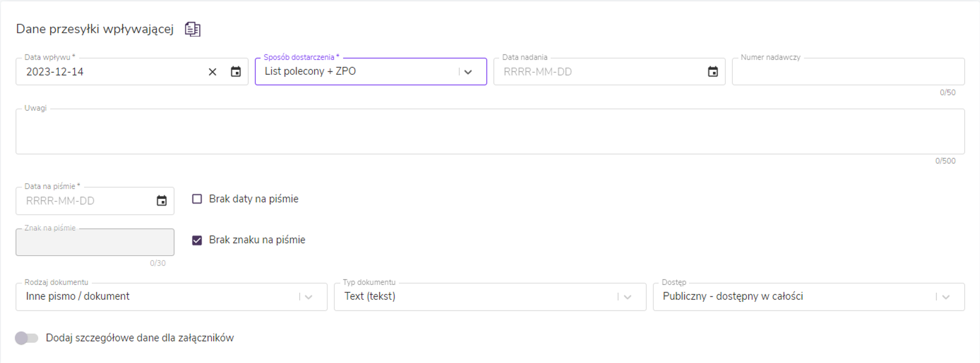The image size is (980, 363).
Task: Expand the Typ dokumentu dropdown
Action: (x=628, y=297)
